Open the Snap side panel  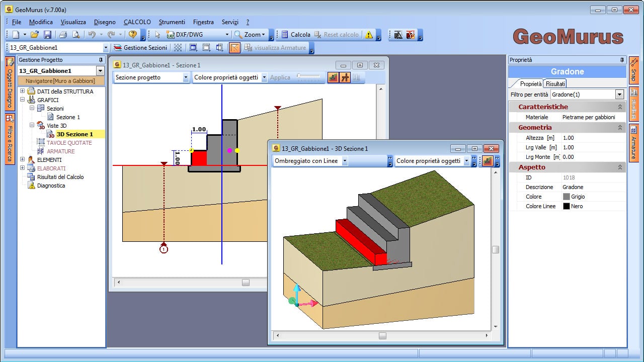tap(633, 70)
